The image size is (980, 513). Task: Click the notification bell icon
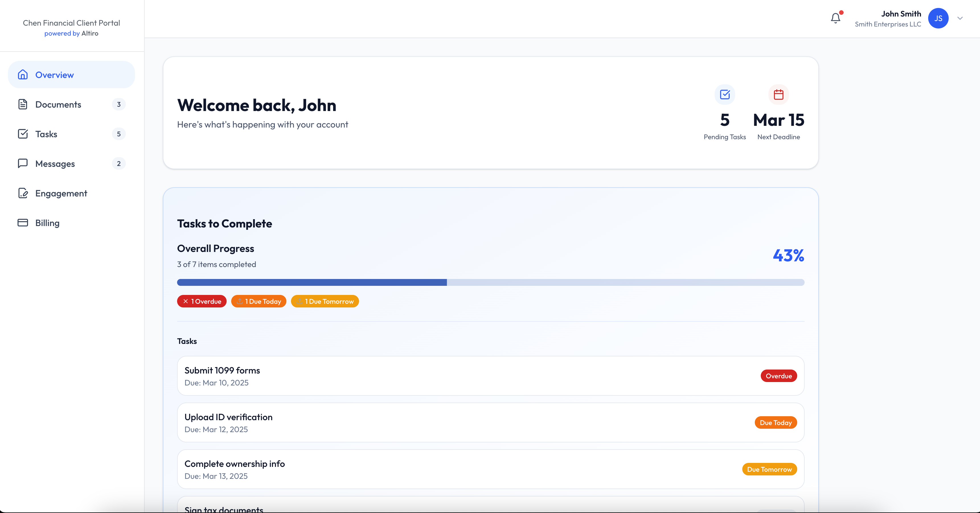[835, 18]
